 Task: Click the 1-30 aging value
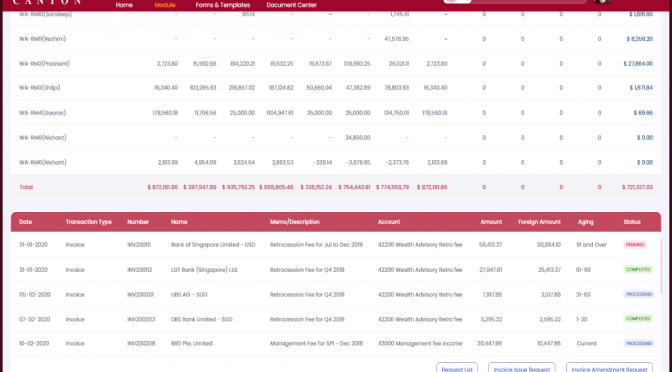click(582, 320)
